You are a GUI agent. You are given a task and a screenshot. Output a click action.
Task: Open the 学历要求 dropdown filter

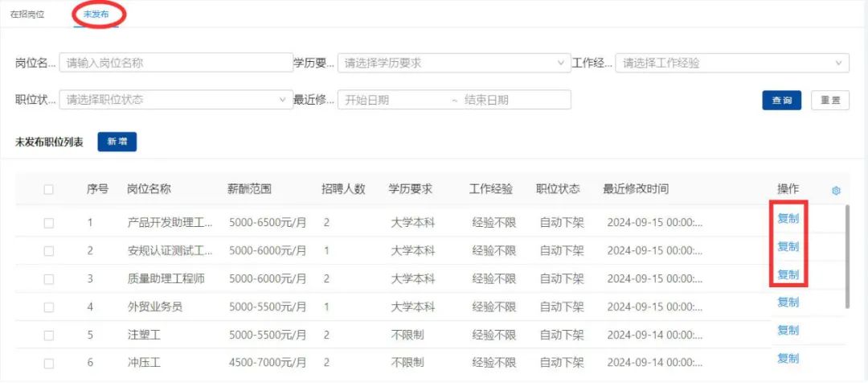(x=454, y=63)
